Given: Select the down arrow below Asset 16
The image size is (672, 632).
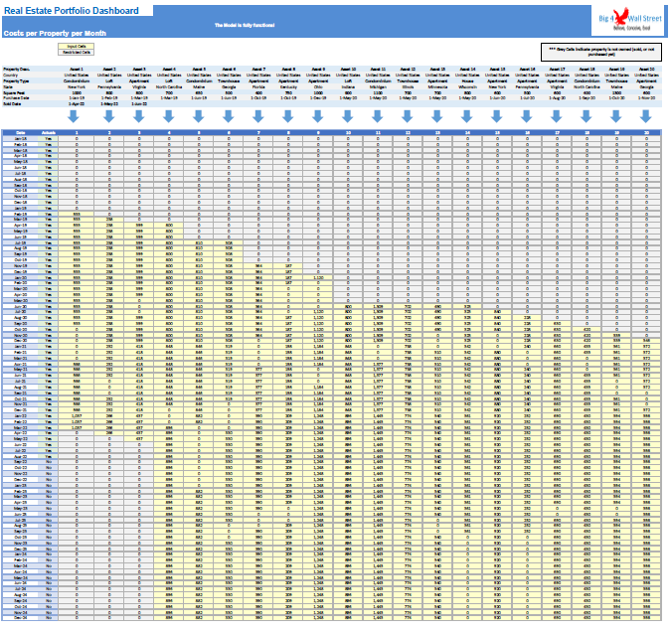Looking at the screenshot, I should 527,116.
